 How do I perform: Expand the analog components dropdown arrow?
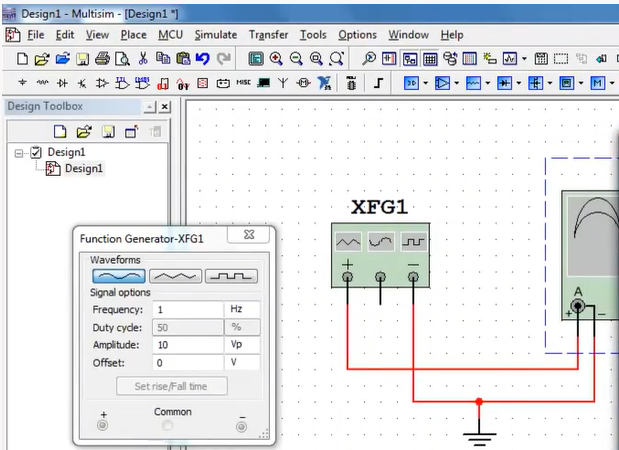coord(457,83)
